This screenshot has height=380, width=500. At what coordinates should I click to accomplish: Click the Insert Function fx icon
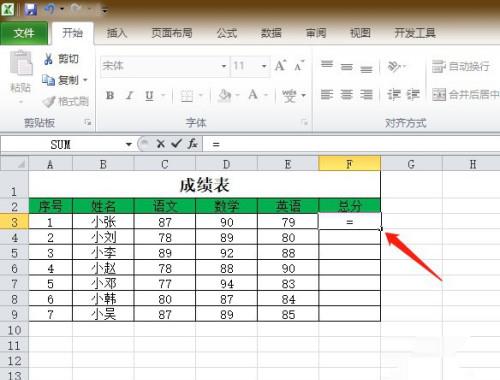pos(192,144)
